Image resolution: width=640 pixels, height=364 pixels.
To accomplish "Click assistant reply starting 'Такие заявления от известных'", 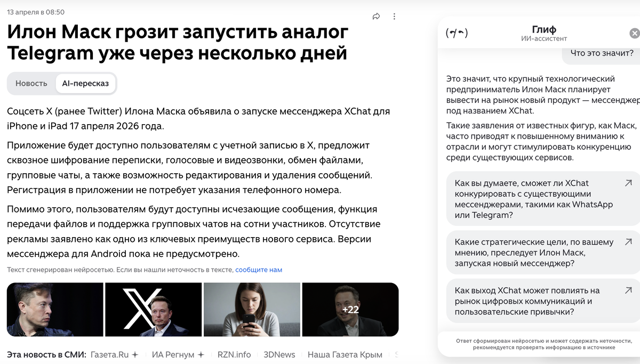I will click(x=543, y=142).
